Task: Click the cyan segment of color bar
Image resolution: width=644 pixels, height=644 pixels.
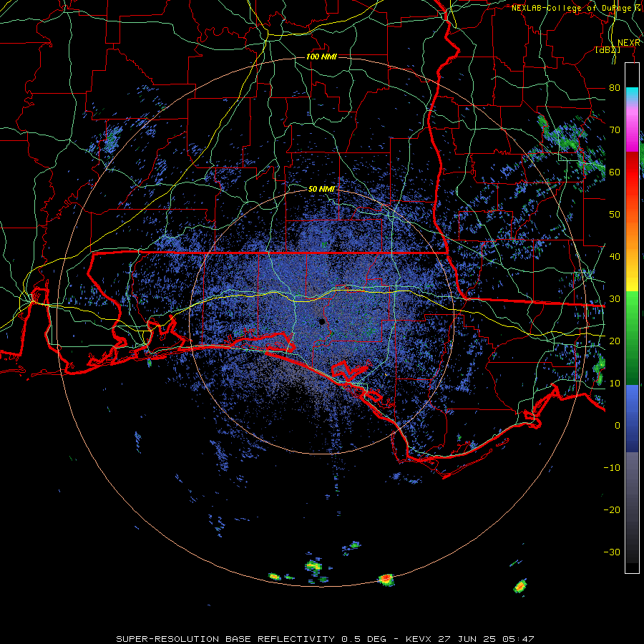Action: [632, 94]
